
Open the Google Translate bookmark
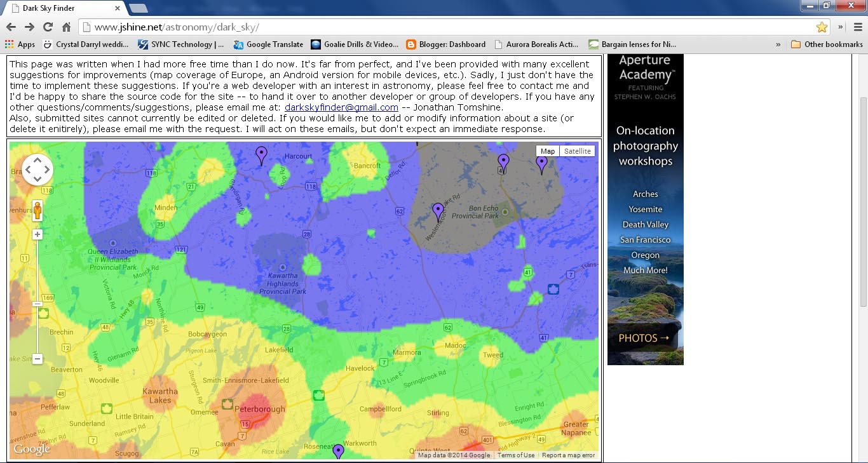pos(268,44)
